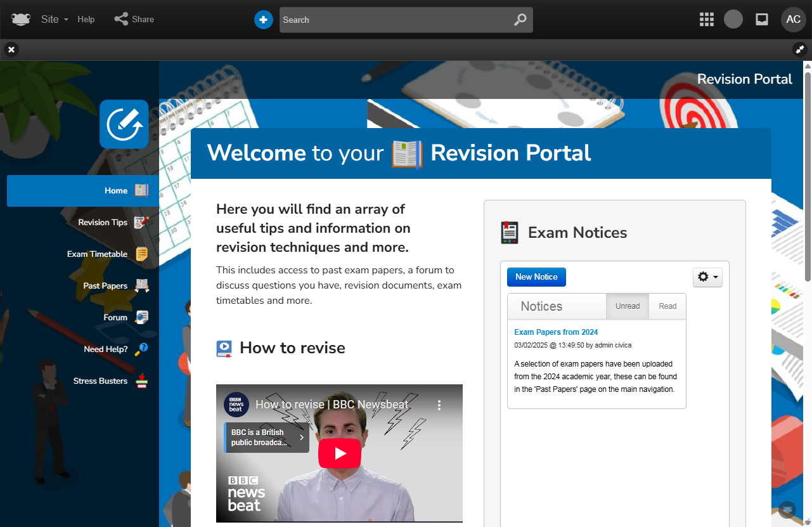
Task: Open the notices gear settings dropdown
Action: point(707,277)
